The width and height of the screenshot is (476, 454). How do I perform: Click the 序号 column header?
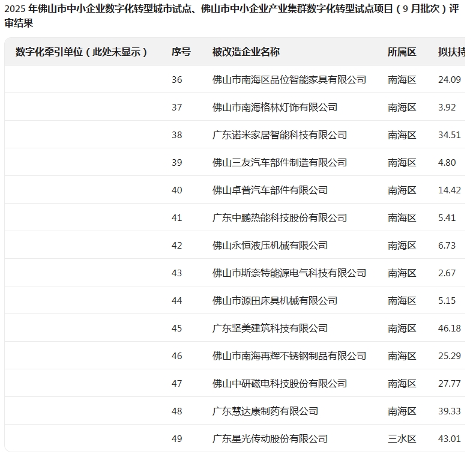[181, 52]
